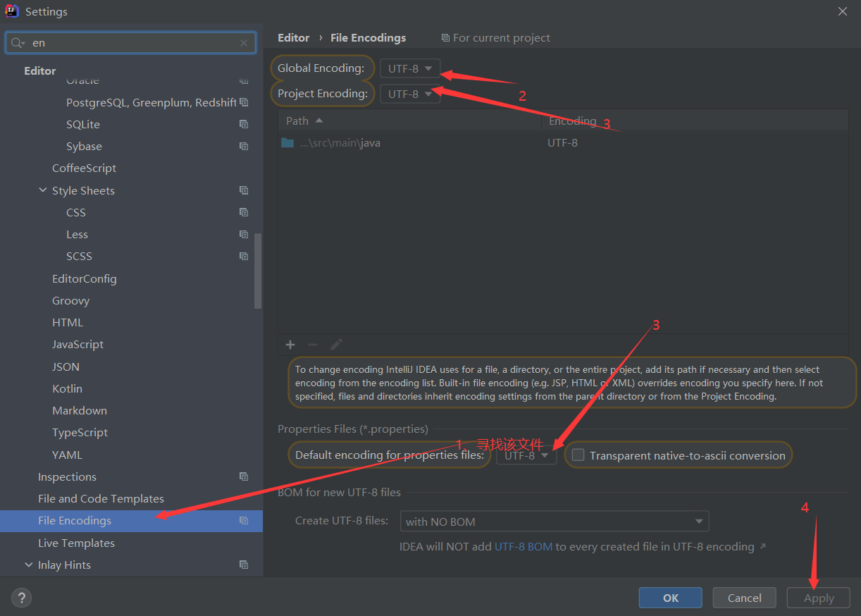This screenshot has height=616, width=861.
Task: Click the project-level icon next to Sybase
Action: 244,147
